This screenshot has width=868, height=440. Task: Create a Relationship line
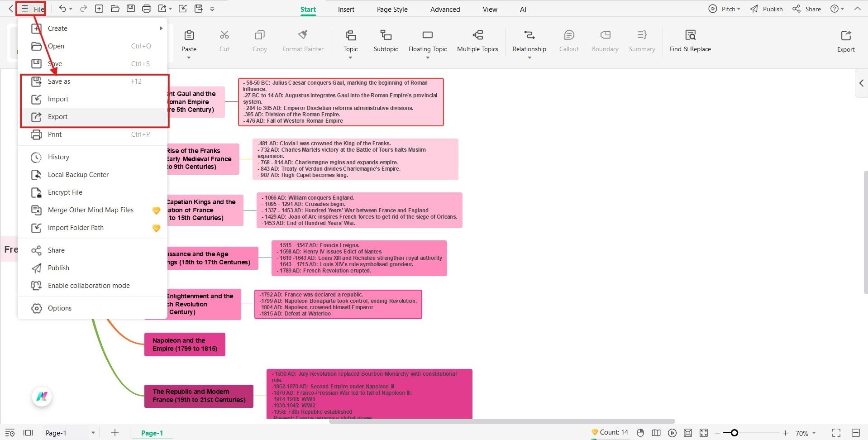coord(529,41)
